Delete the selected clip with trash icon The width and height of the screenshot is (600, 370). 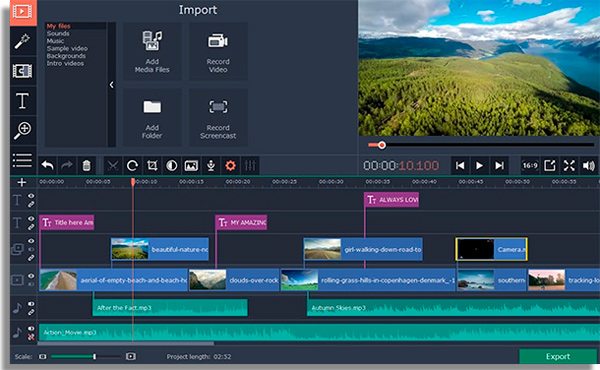[86, 166]
